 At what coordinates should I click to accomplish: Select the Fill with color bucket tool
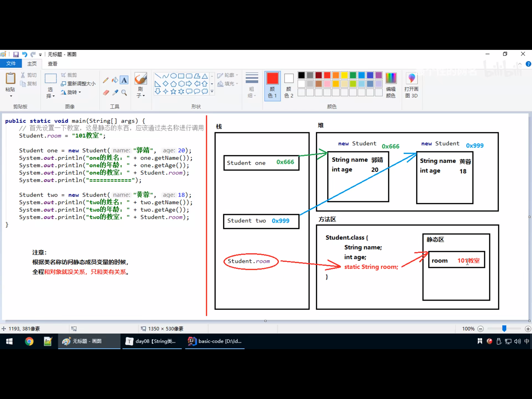(115, 80)
